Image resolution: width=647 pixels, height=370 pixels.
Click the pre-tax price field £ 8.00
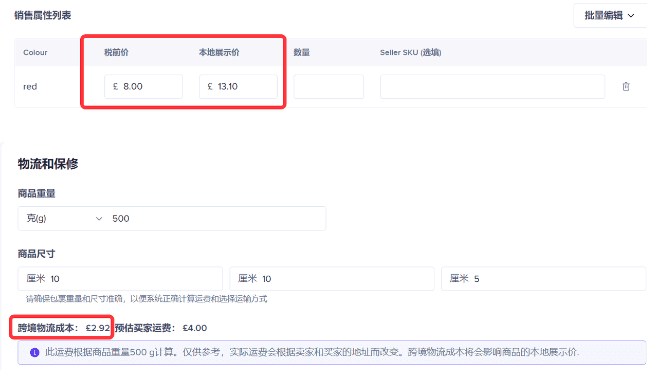coord(143,87)
